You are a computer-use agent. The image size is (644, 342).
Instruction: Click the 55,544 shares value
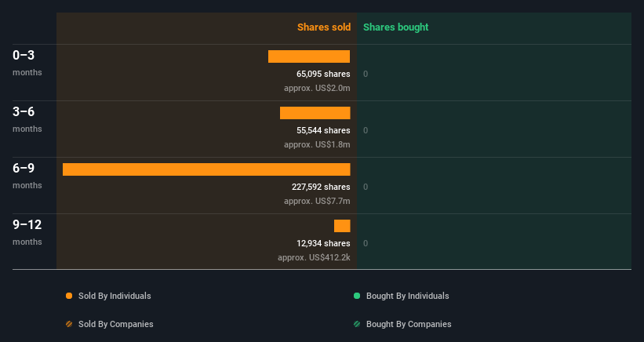(323, 130)
